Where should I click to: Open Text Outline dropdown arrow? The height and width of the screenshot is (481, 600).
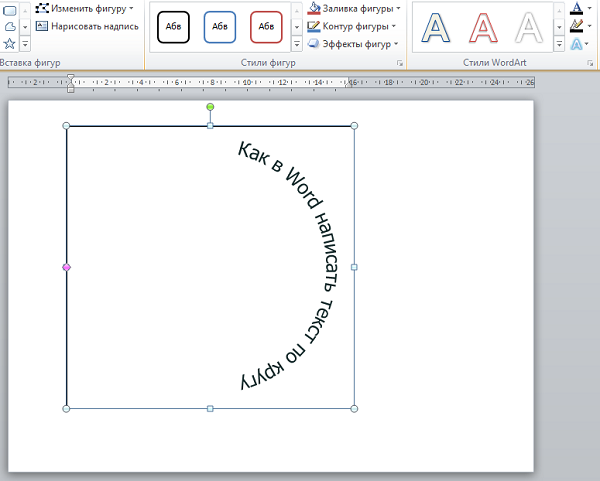[x=589, y=26]
